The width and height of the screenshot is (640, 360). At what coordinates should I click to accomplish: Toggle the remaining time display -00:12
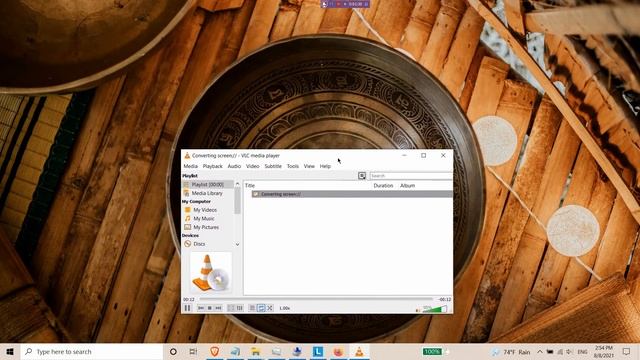pyautogui.click(x=444, y=299)
